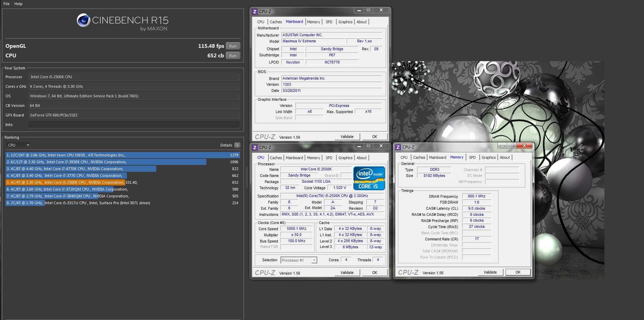Open SPD tab in CPU-tab CPU-Z window
This screenshot has width=644, height=320.
(329, 158)
